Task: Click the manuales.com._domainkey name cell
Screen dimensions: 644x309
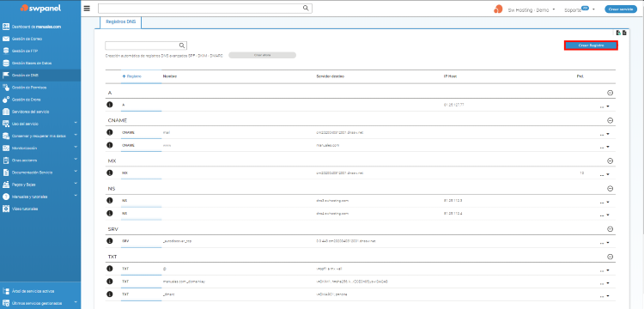Action: coord(184,282)
